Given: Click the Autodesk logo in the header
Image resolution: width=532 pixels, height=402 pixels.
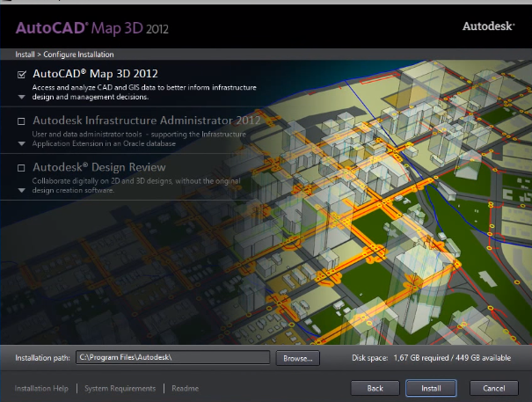Looking at the screenshot, I should tap(489, 26).
